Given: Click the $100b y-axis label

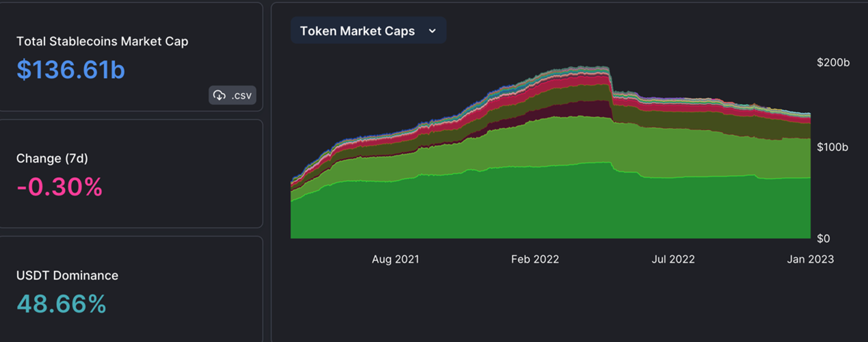Looking at the screenshot, I should pyautogui.click(x=832, y=147).
